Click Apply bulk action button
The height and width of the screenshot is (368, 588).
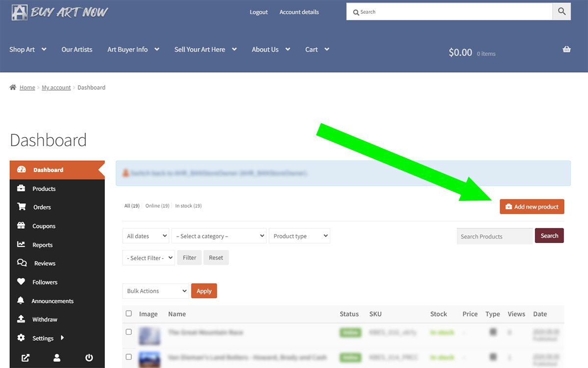pos(204,291)
